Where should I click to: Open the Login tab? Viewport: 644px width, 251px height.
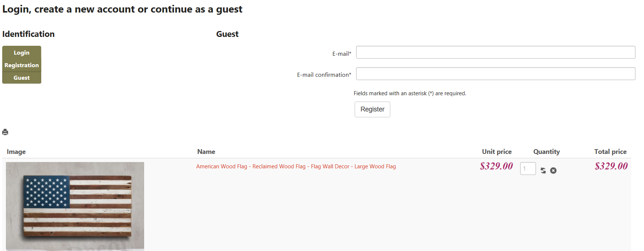pyautogui.click(x=21, y=53)
